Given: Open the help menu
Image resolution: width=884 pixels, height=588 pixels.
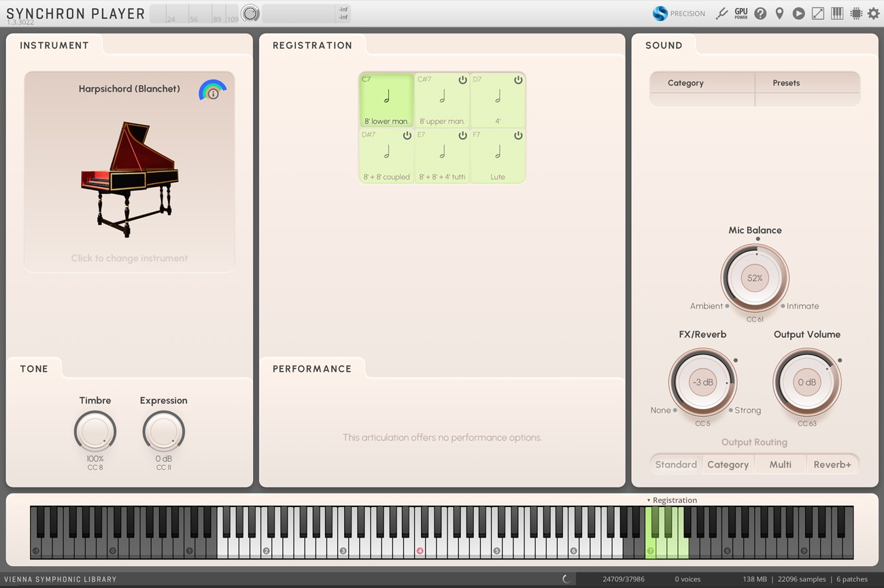Looking at the screenshot, I should (760, 13).
